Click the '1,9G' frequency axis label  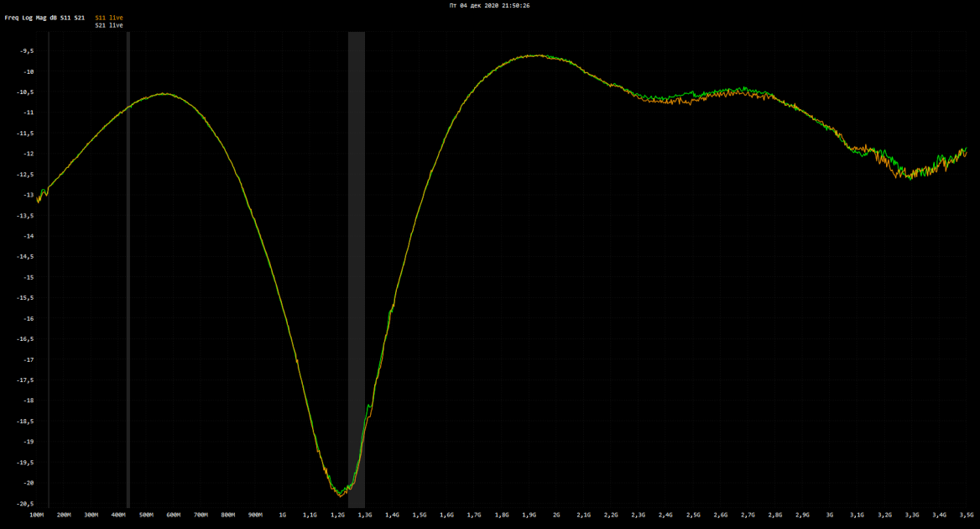tap(529, 516)
